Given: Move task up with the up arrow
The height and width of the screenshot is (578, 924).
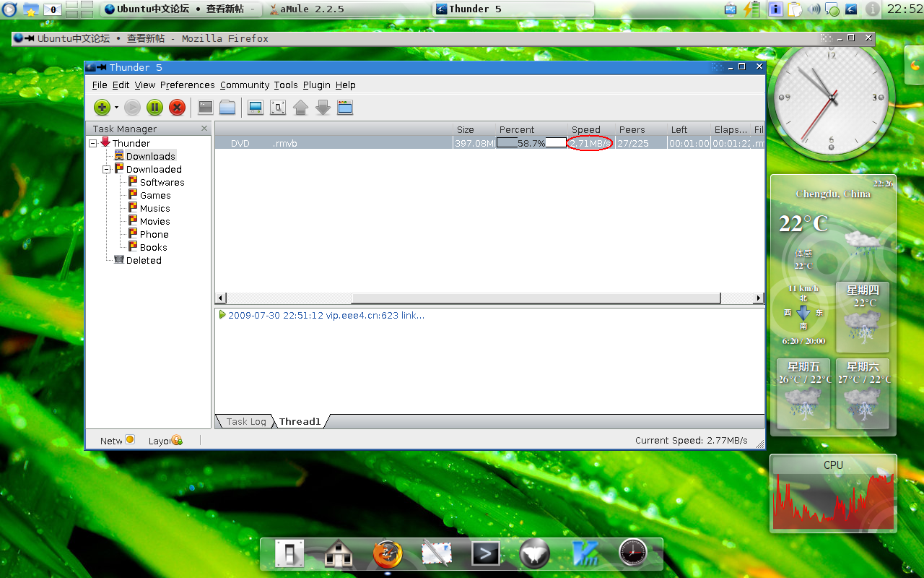Looking at the screenshot, I should (300, 108).
